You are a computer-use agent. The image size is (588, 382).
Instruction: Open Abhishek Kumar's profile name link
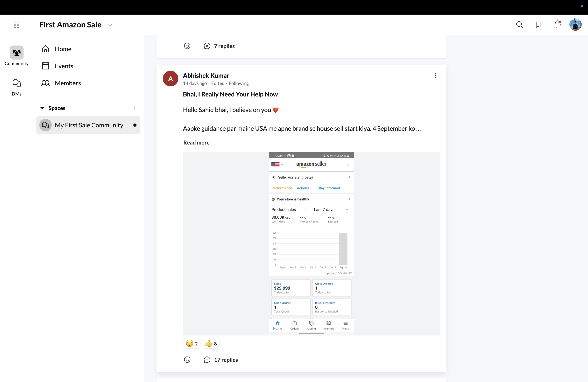(206, 75)
